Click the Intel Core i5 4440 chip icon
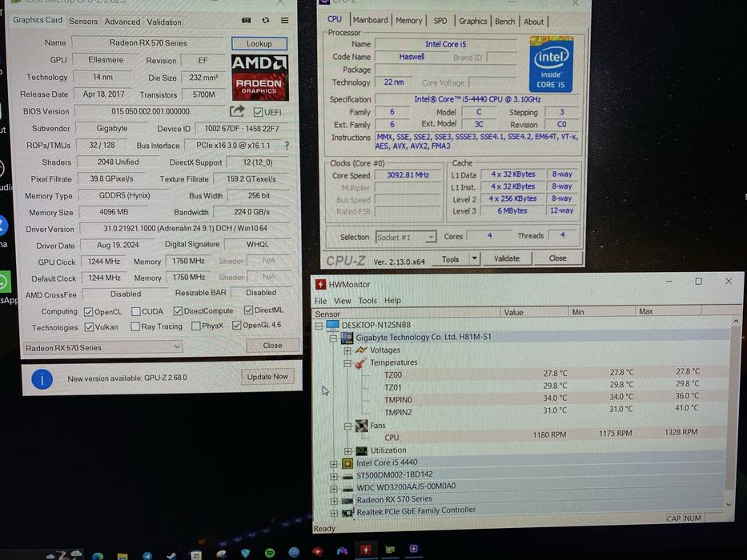Image resolution: width=747 pixels, height=560 pixels. coord(347,463)
